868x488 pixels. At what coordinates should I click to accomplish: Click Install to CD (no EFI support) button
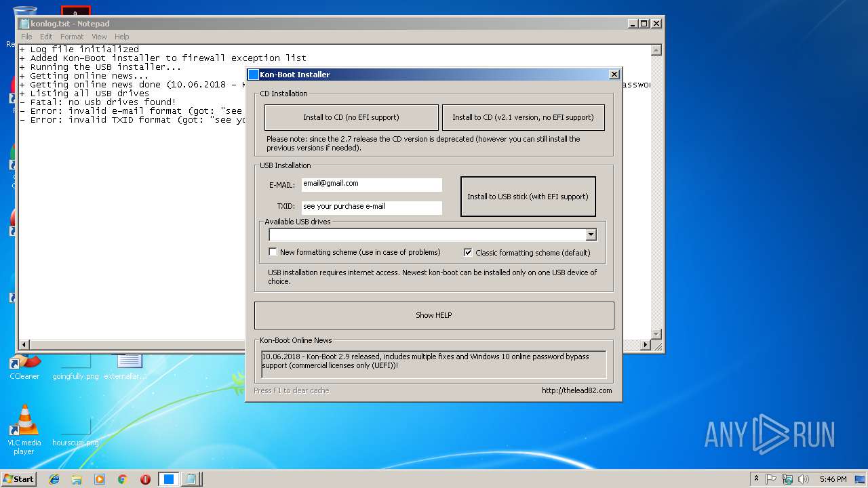351,117
